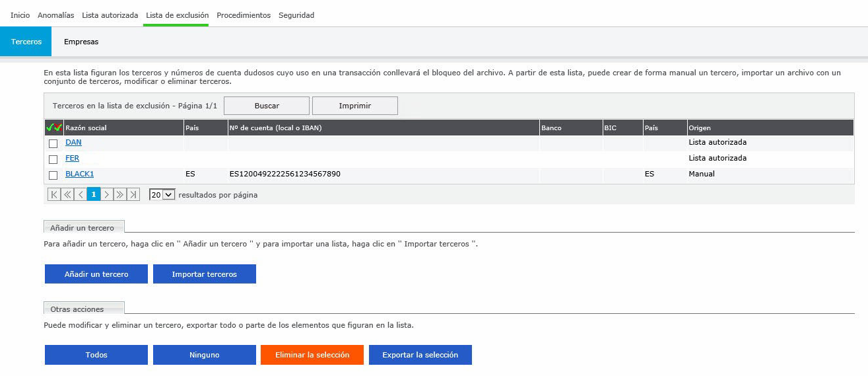The image size is (868, 376).
Task: Tick the checkbox for DAN row
Action: point(53,143)
